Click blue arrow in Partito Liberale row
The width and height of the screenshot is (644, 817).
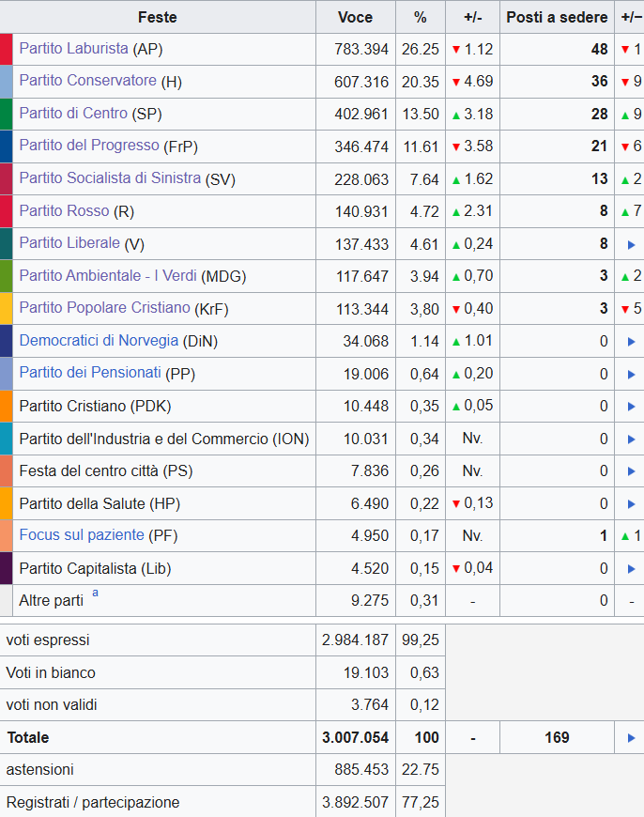[631, 244]
